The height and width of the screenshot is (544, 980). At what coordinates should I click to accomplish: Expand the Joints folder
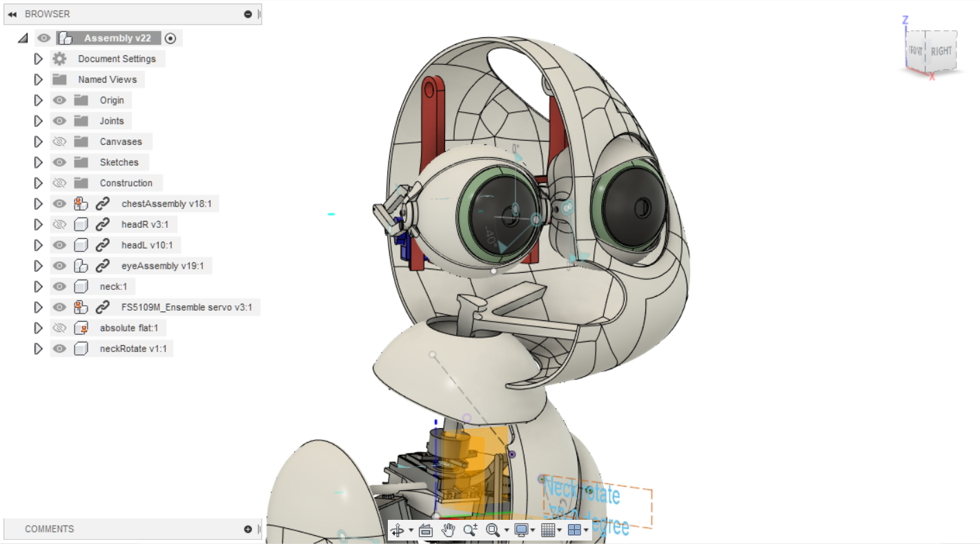(39, 121)
